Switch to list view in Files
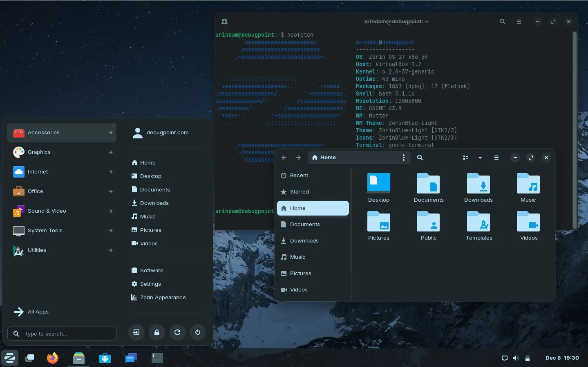 tap(465, 158)
